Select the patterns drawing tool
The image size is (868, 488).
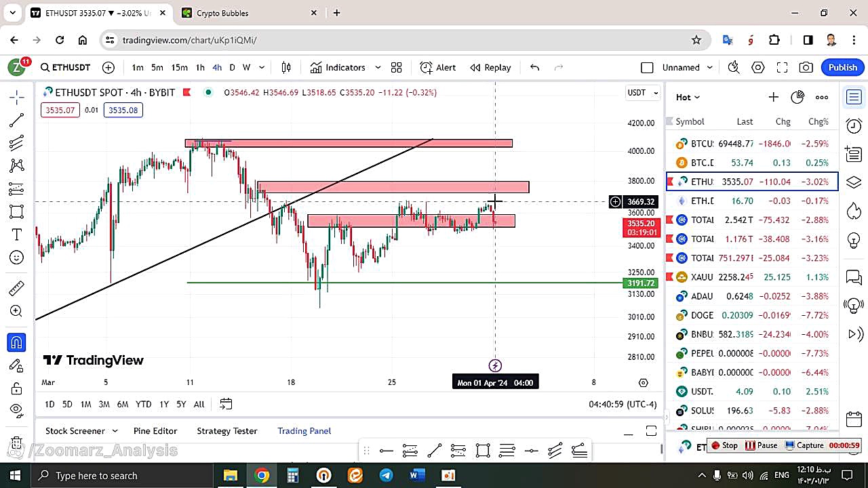point(17,165)
